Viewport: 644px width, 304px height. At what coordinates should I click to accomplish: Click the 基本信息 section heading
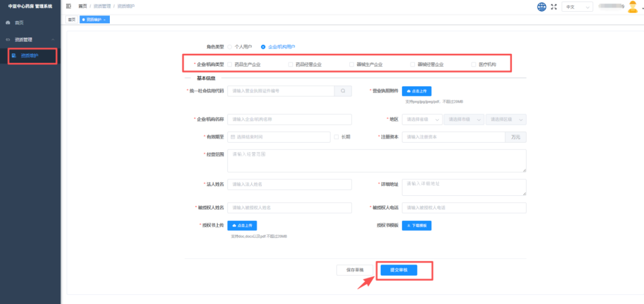[206, 78]
